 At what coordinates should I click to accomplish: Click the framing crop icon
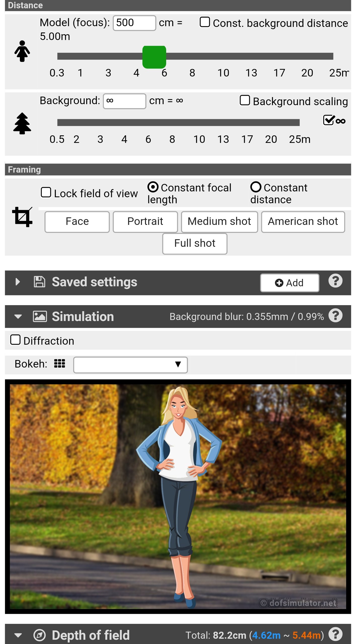click(x=22, y=217)
